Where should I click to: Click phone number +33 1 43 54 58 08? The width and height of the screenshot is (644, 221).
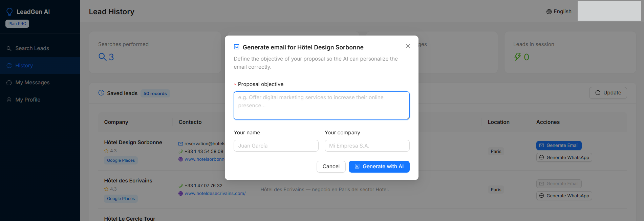[204, 152]
